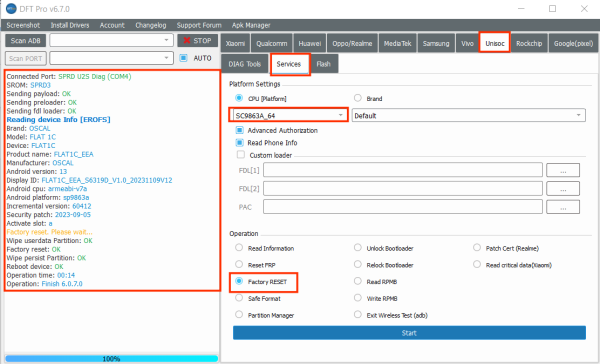
Task: Open the Account menu
Action: click(x=112, y=25)
